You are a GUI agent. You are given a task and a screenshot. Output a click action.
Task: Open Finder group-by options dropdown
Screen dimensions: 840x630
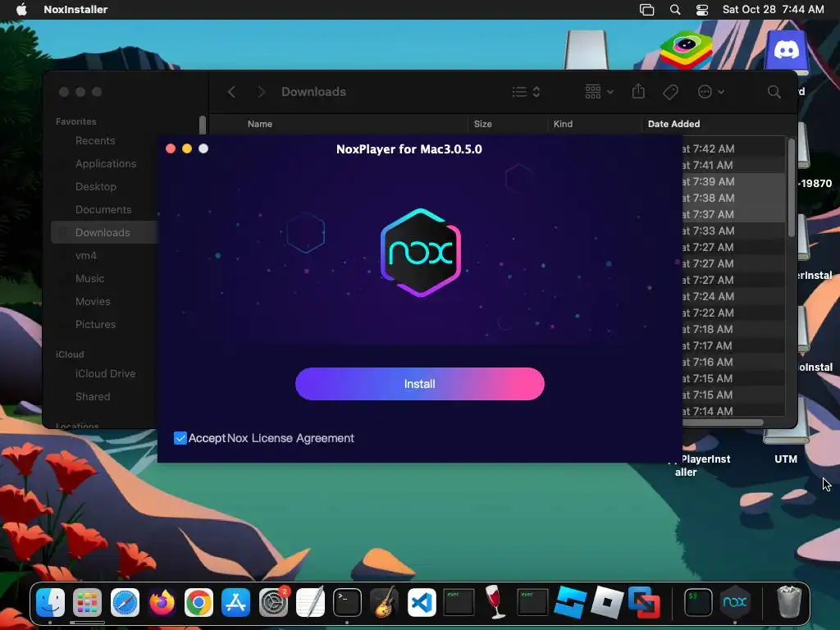tap(599, 92)
